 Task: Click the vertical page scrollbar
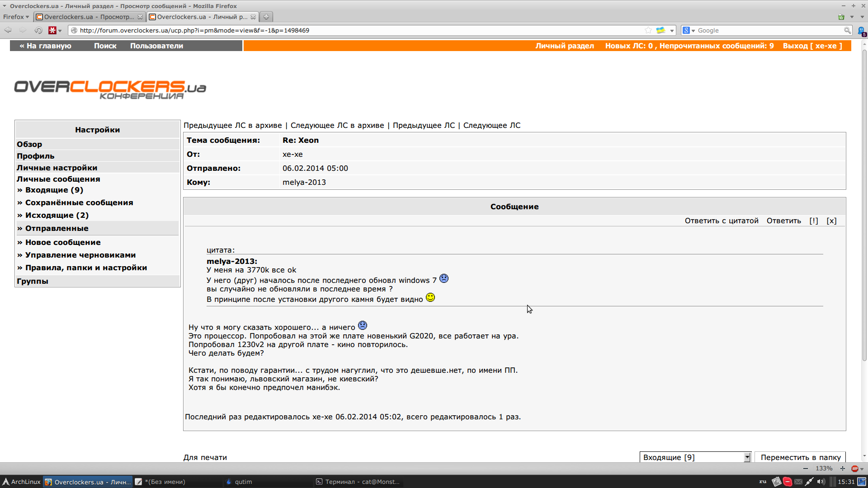click(864, 203)
